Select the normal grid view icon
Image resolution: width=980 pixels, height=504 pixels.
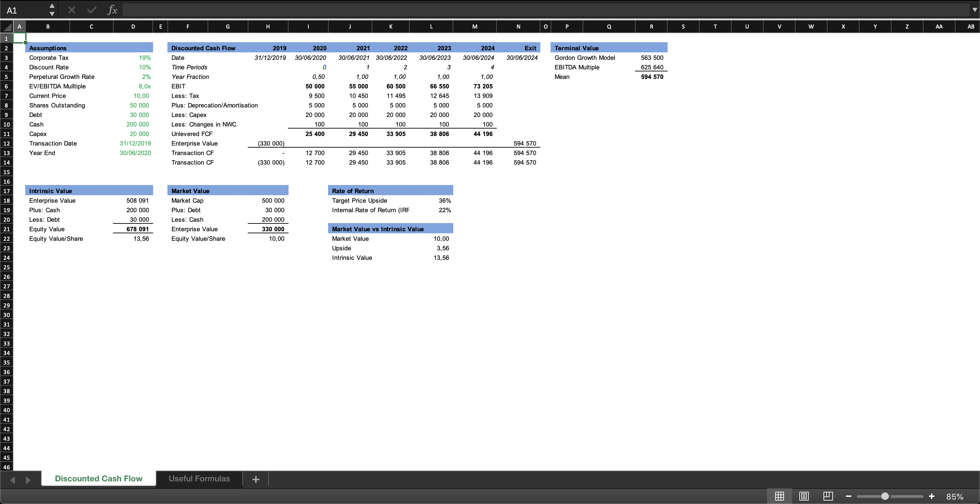point(780,495)
